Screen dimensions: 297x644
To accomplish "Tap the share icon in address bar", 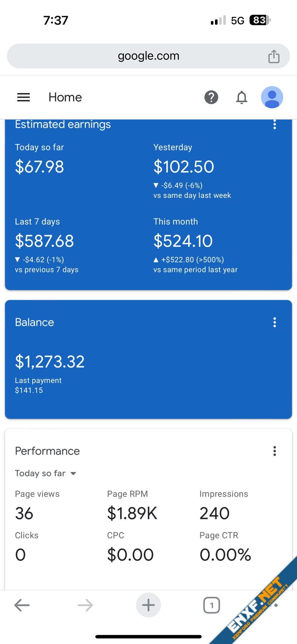I will (274, 57).
